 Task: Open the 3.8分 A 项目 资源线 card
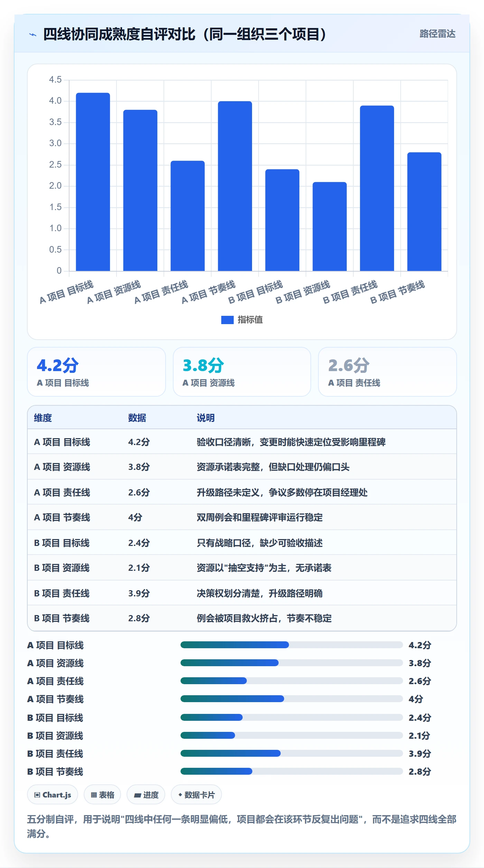click(242, 372)
